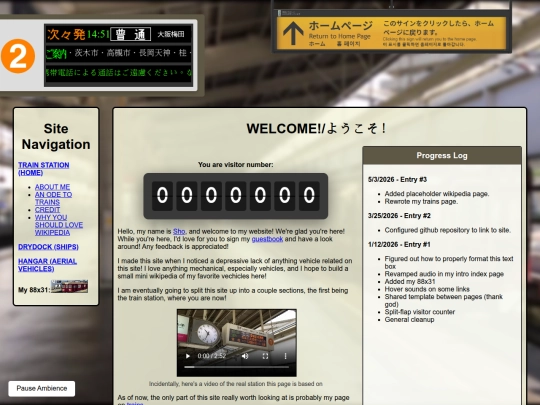Follow the Sho link in intro

tap(179, 231)
